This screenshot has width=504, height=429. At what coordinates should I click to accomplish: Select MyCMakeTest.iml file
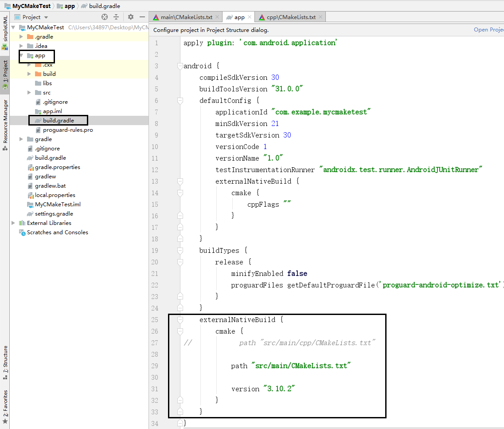coord(58,205)
